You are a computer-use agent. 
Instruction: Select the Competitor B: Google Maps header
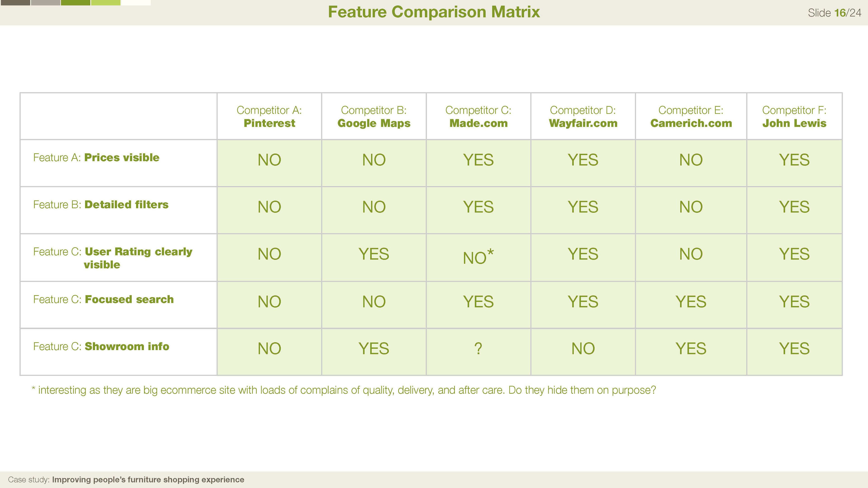tap(374, 116)
